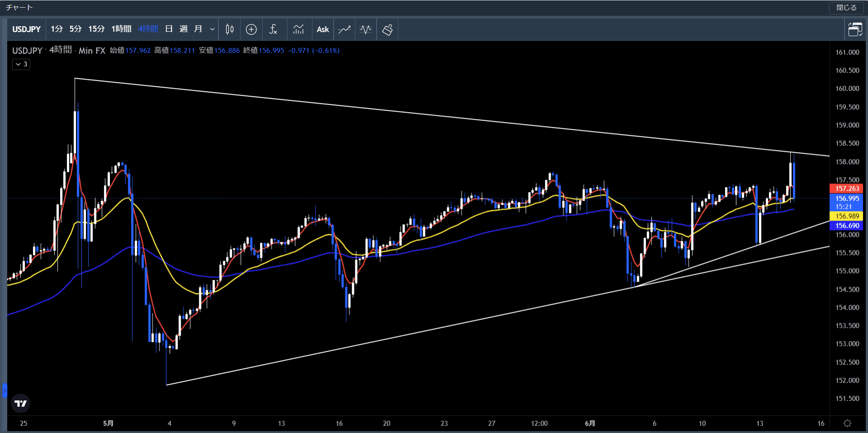Click the eraser remove-drawings icon
The width and height of the screenshot is (868, 433).
click(x=387, y=29)
